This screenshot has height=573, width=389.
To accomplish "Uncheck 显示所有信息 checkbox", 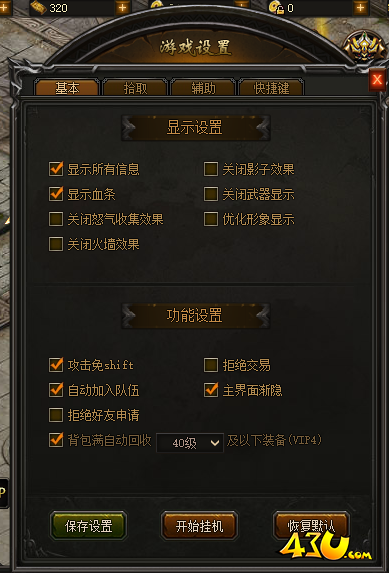I will click(56, 169).
